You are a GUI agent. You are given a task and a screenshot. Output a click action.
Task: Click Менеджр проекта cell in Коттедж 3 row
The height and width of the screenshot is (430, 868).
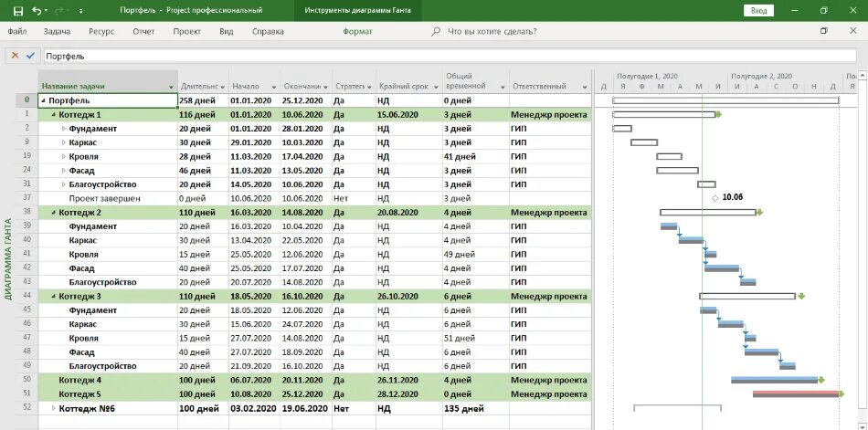point(548,297)
